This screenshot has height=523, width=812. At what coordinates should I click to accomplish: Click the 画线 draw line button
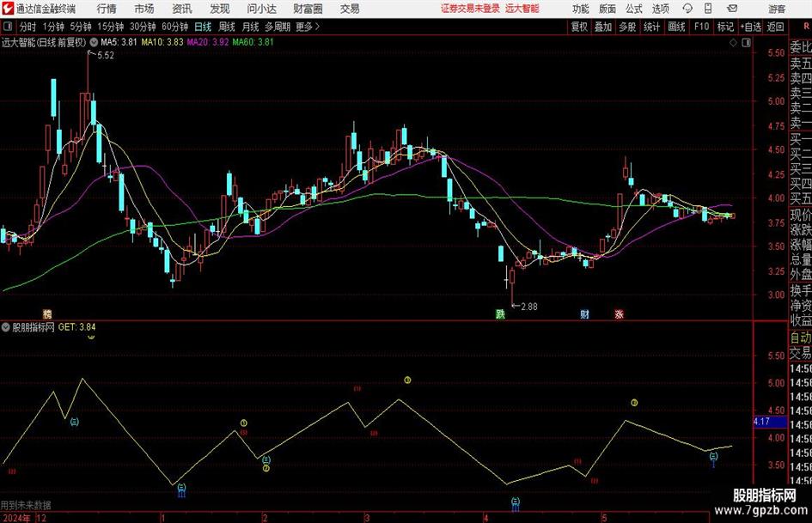[676, 27]
